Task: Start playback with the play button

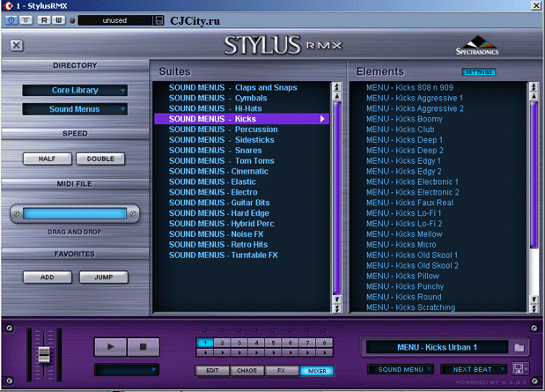Action: [x=111, y=347]
